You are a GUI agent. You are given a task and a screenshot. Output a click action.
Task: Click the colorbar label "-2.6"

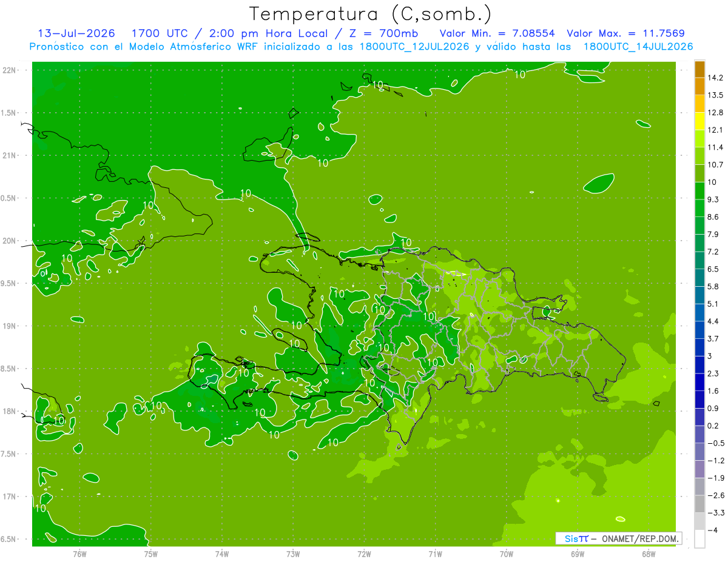pos(716,495)
